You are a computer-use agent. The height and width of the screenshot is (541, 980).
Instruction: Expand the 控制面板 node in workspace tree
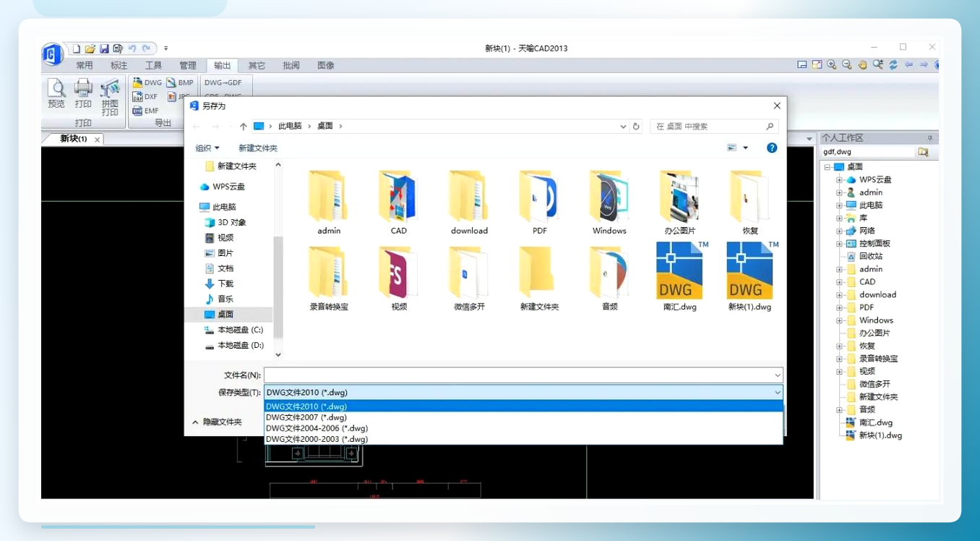tap(839, 244)
